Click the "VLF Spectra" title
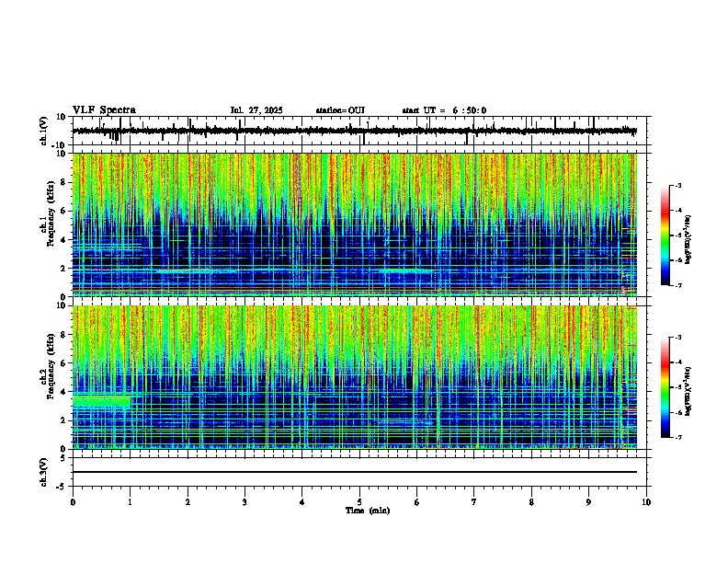The image size is (728, 563). click(104, 110)
